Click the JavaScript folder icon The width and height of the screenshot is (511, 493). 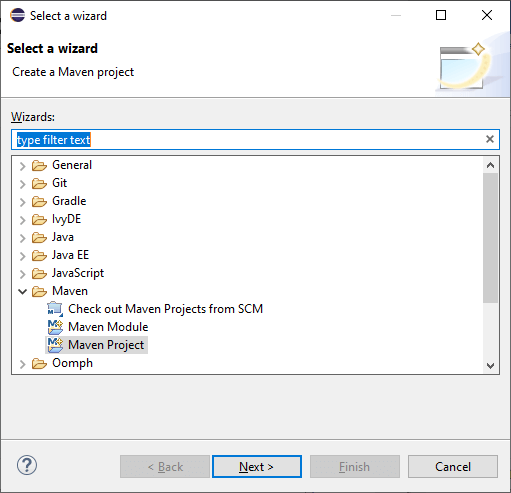point(39,273)
